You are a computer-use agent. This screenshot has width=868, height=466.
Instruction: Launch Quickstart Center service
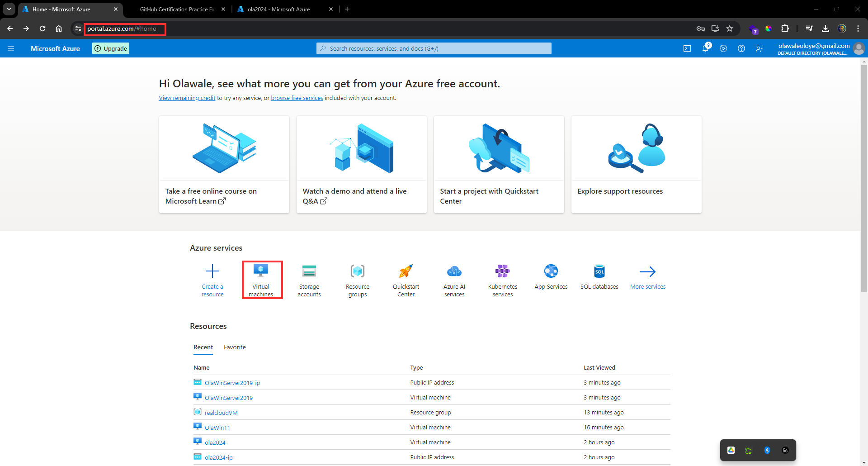coord(406,280)
